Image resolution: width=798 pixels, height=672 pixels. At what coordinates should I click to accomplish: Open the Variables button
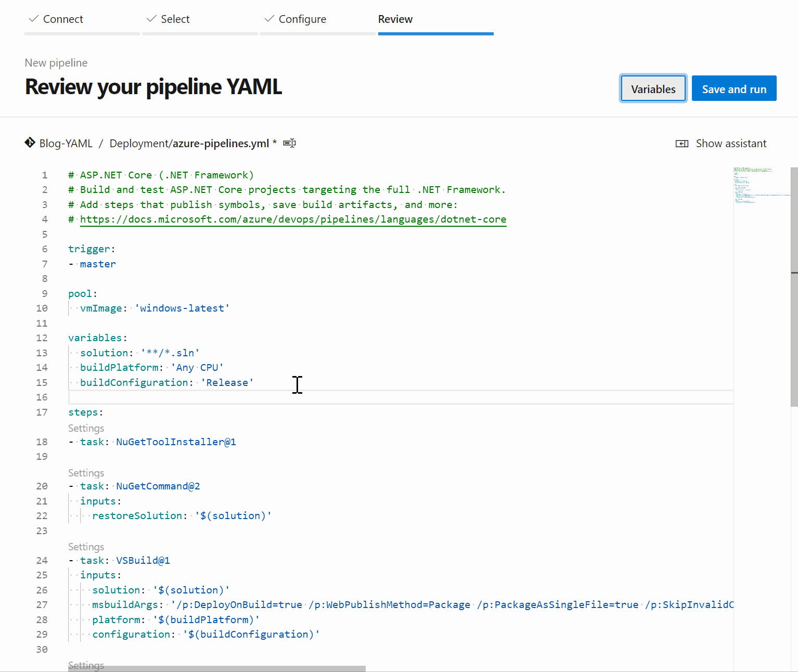click(x=653, y=89)
